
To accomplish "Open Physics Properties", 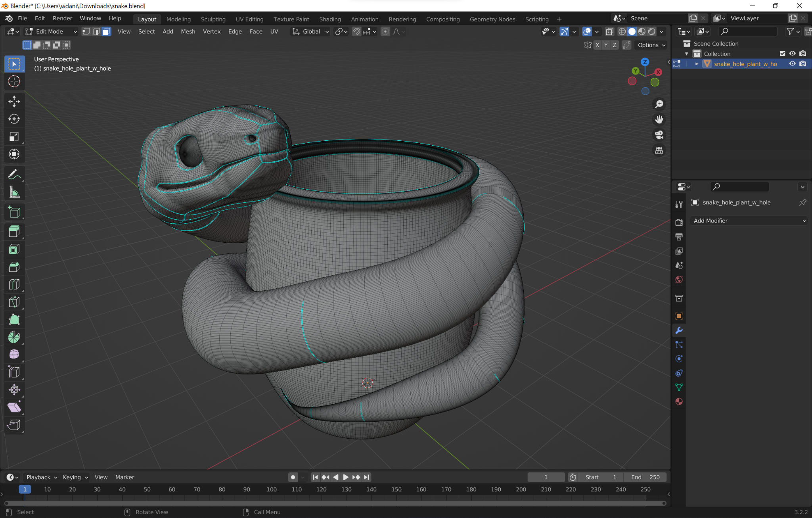I will (679, 359).
